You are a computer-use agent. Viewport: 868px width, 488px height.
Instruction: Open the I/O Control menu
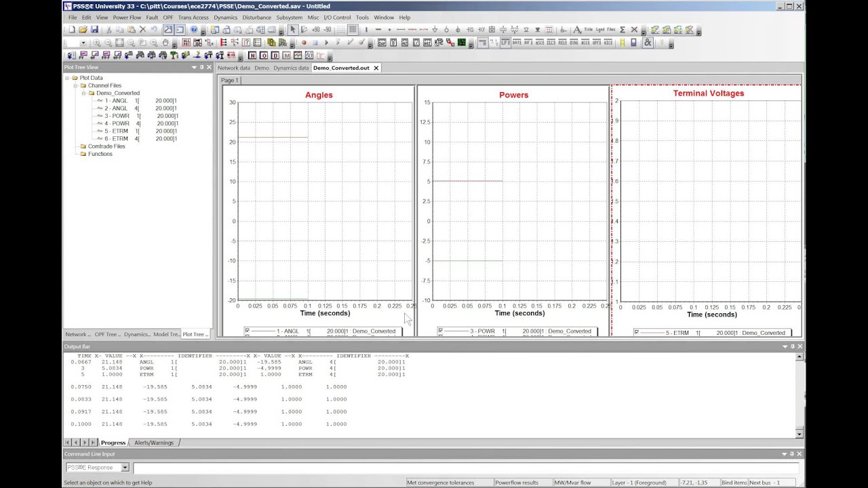[337, 17]
